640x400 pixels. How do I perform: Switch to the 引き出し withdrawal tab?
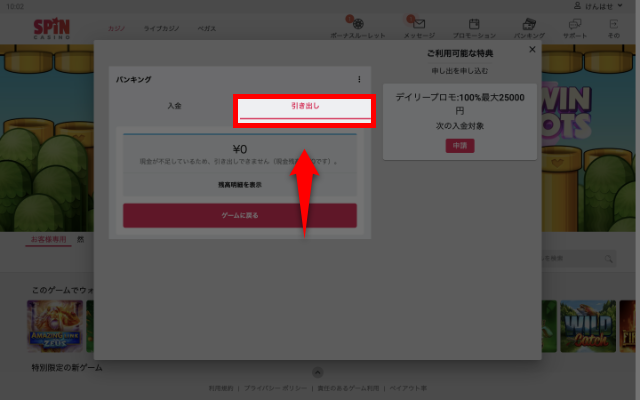[x=304, y=106]
